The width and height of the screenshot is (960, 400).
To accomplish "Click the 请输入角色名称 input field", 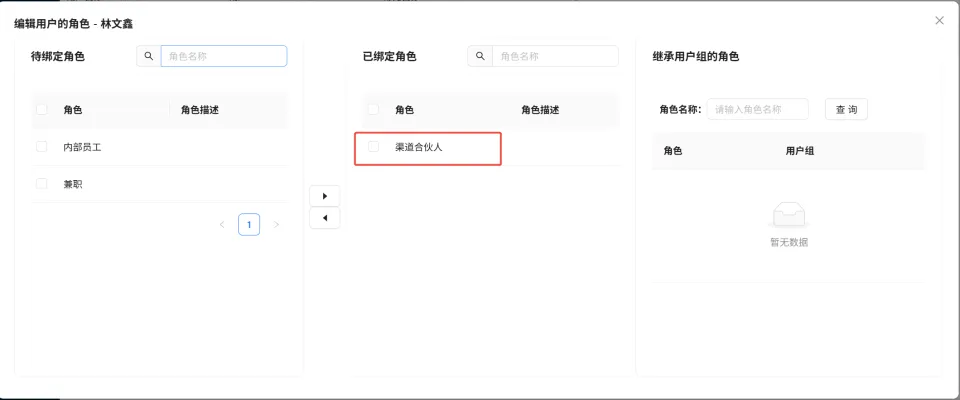I will 757,109.
